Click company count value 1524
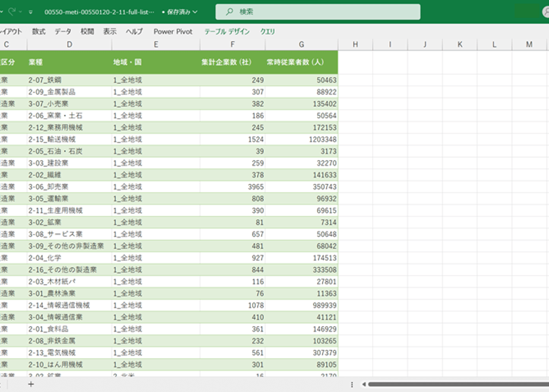This screenshot has width=549, height=392. click(232, 140)
